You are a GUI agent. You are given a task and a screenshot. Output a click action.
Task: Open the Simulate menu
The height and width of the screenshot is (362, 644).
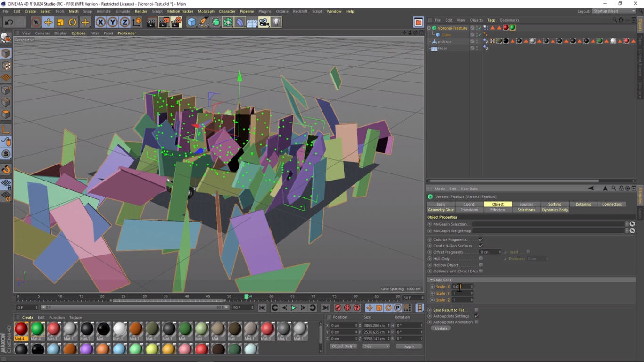point(123,11)
